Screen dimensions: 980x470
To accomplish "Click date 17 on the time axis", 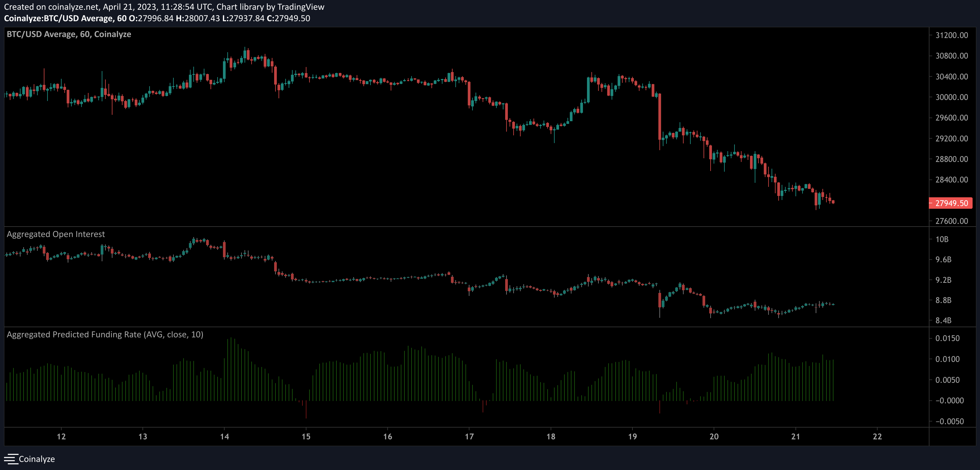I will [x=469, y=437].
